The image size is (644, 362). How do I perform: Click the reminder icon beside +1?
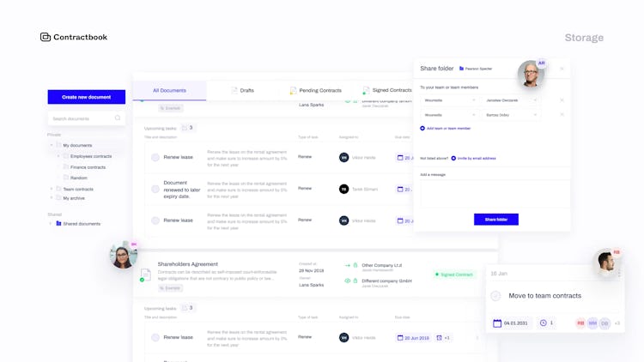pyautogui.click(x=439, y=337)
